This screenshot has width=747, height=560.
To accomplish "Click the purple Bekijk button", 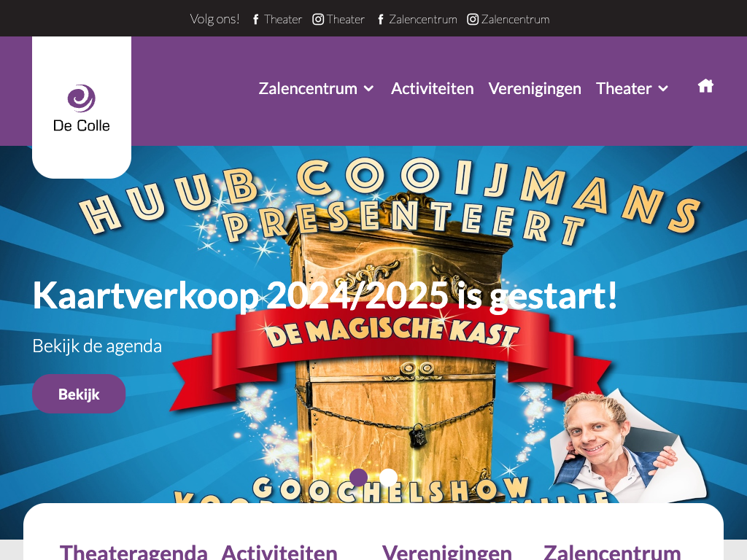I will pos(79,394).
